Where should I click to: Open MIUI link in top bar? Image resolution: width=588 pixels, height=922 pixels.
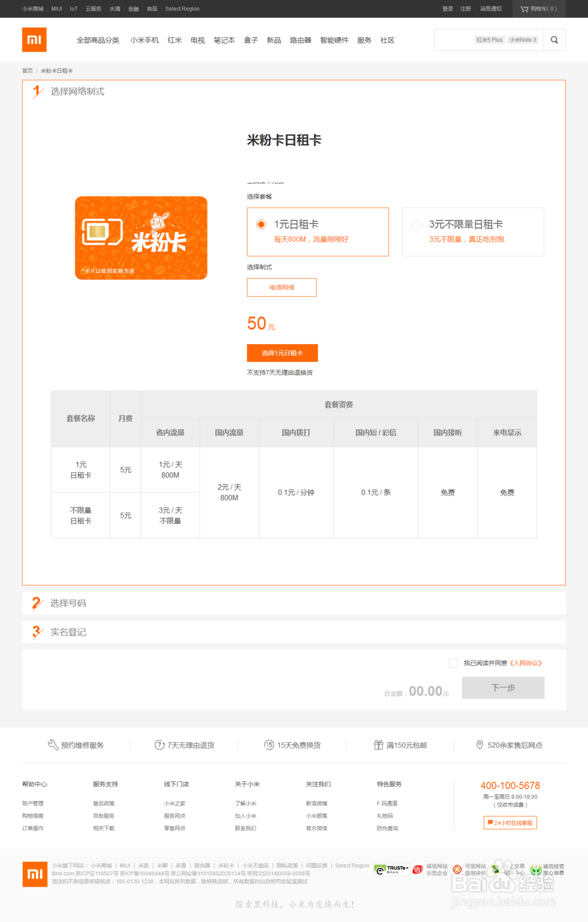(56, 9)
